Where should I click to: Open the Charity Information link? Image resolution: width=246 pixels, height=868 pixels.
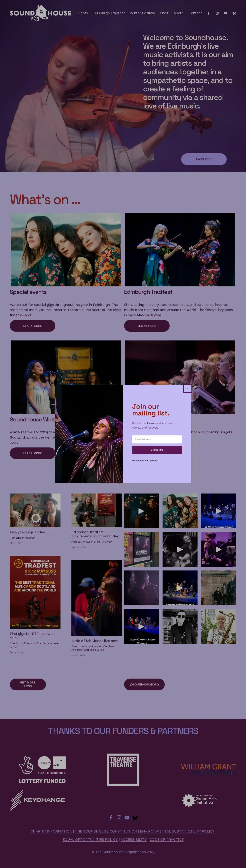coord(51,831)
